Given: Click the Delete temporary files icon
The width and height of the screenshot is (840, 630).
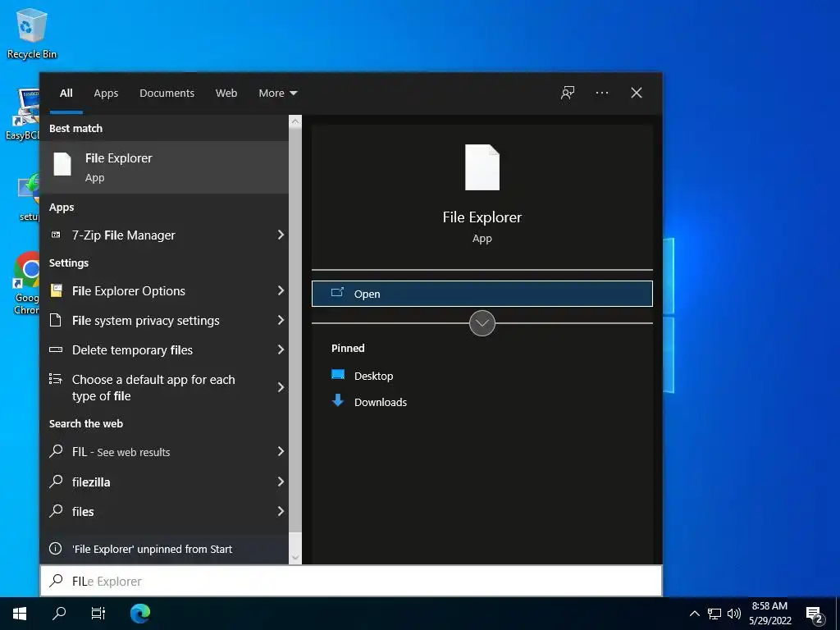Looking at the screenshot, I should click(x=56, y=349).
